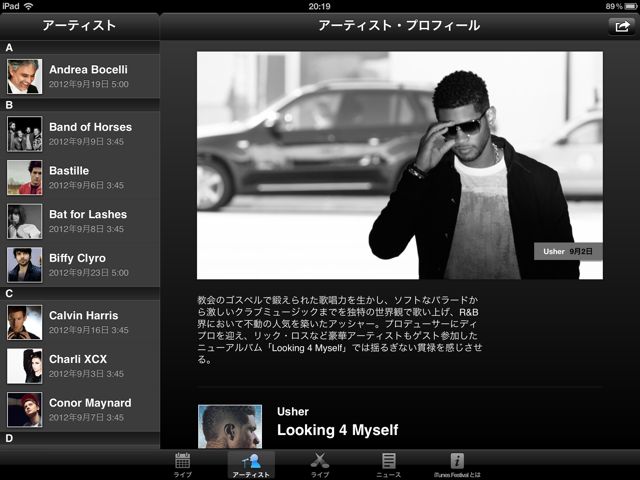Select Band of Horses in artist list
The height and width of the screenshot is (480, 640).
(x=80, y=134)
